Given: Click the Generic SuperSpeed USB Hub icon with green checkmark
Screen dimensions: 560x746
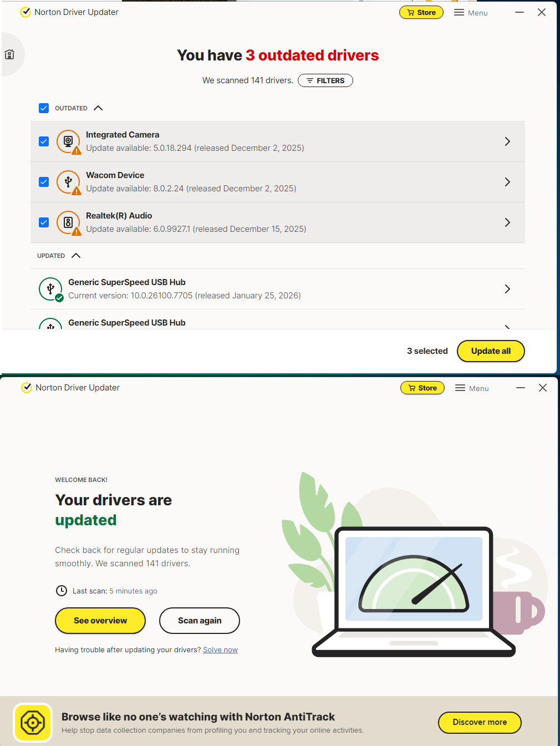Looking at the screenshot, I should click(51, 289).
